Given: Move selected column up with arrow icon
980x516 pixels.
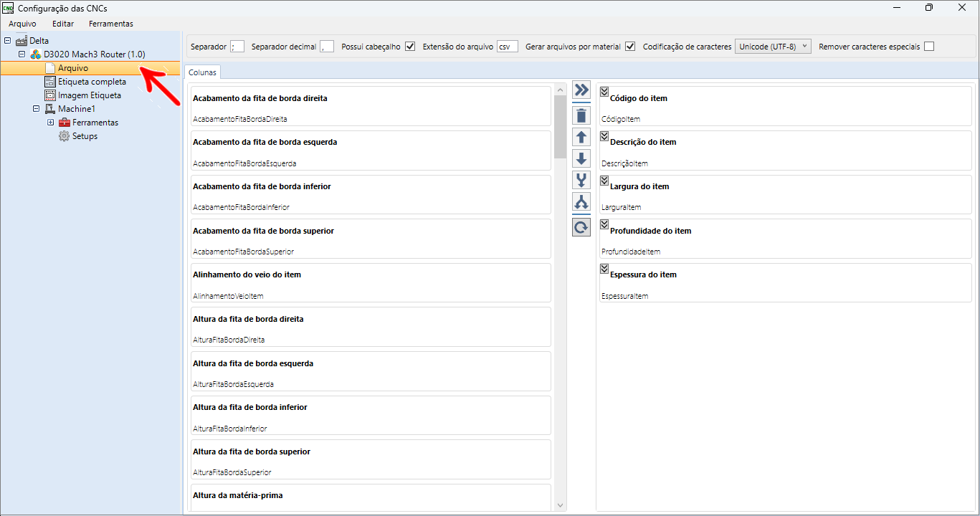Looking at the screenshot, I should coord(581,137).
